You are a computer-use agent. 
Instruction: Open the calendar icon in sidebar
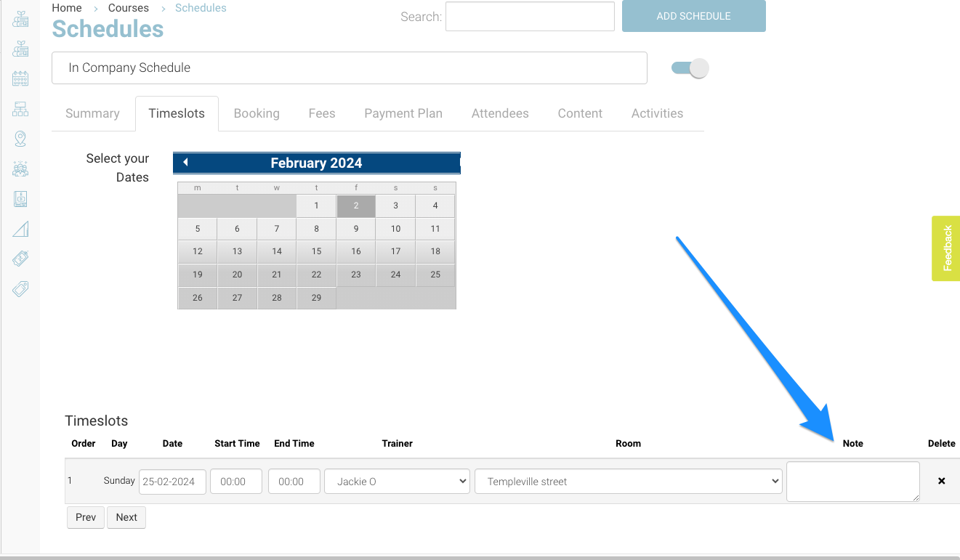[x=20, y=79]
